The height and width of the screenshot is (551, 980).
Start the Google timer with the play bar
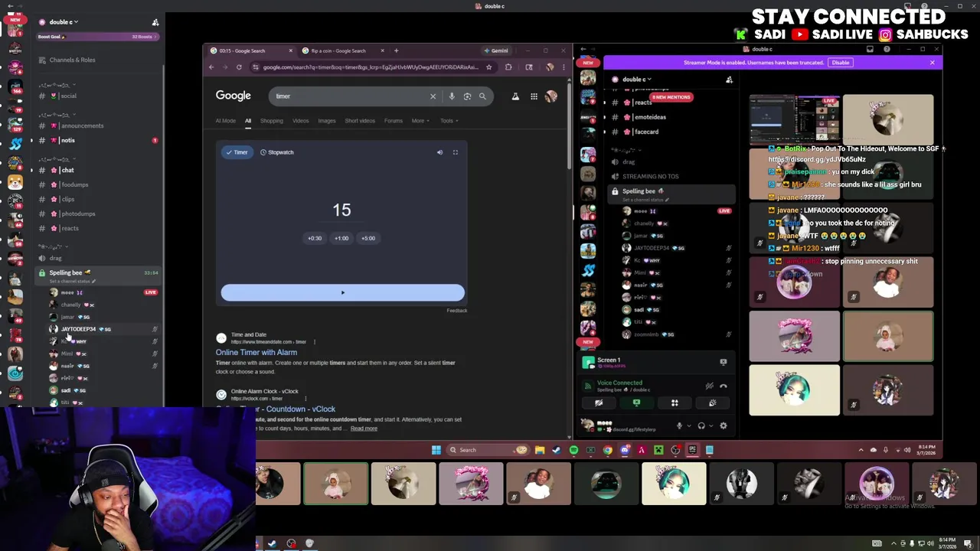pyautogui.click(x=342, y=292)
